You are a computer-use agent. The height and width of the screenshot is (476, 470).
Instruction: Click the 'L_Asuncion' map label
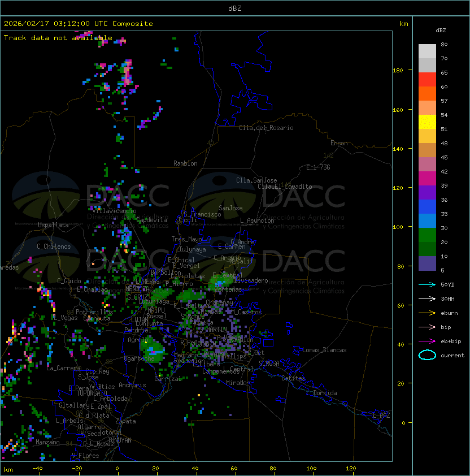(257, 220)
